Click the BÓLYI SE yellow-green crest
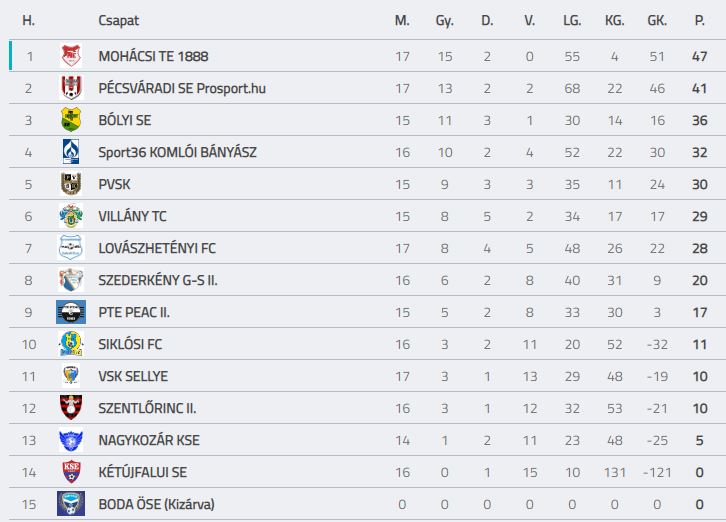726x522 pixels. [x=71, y=120]
